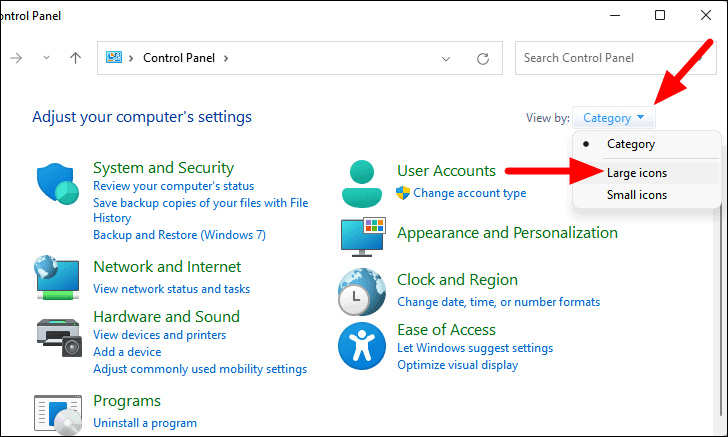Go up one folder level
This screenshot has width=728, height=437.
(x=75, y=58)
